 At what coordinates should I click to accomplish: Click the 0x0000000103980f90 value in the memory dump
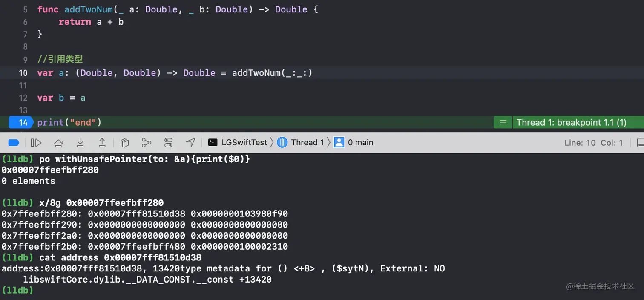tap(239, 213)
